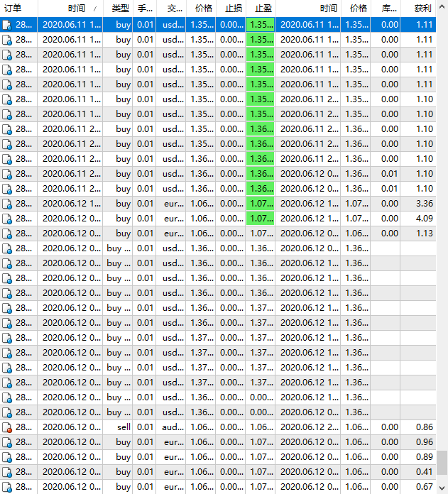Click the red sell order icon in the aud row
The height and width of the screenshot is (494, 448).
coord(7,427)
